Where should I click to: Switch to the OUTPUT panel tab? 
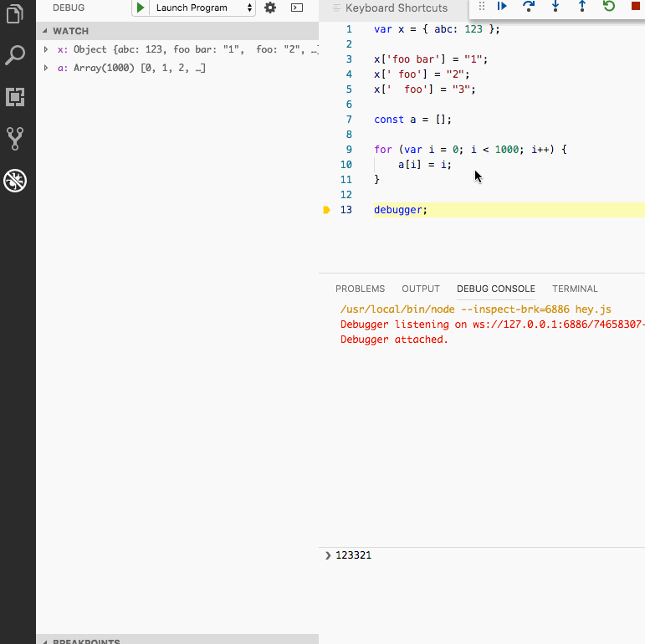(x=421, y=289)
